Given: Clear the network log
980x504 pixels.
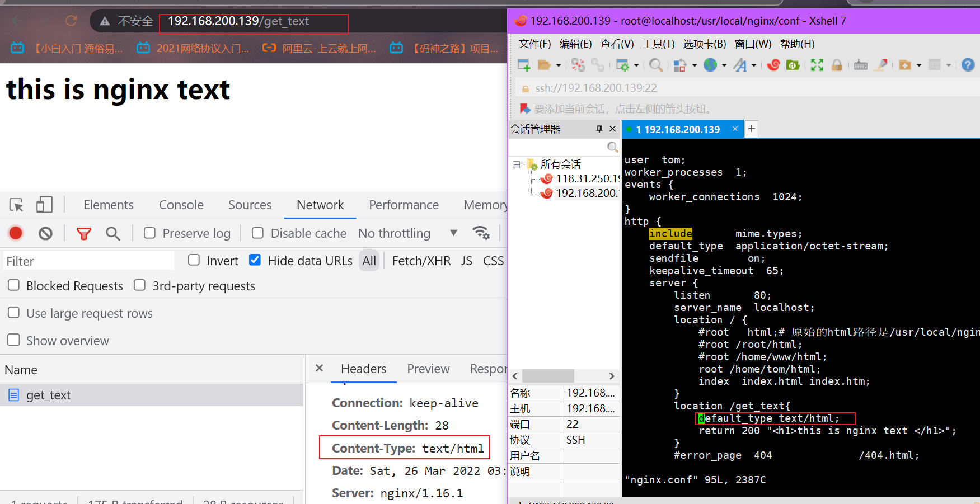Looking at the screenshot, I should pos(45,233).
